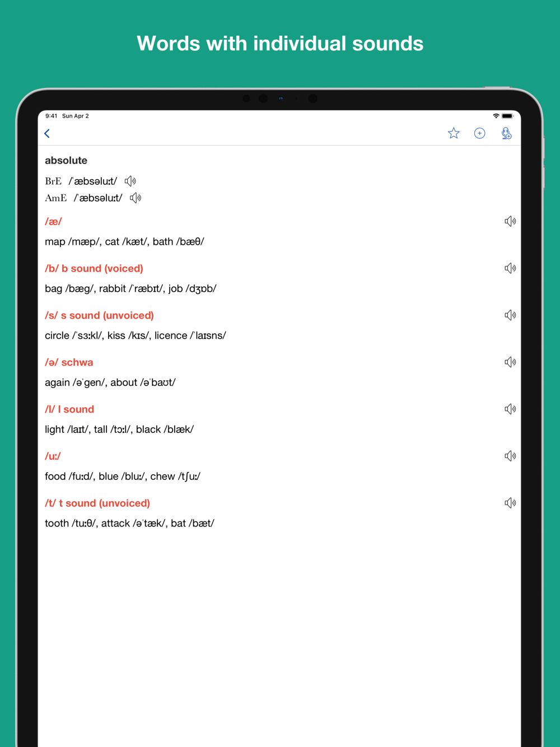
Task: Tap the word title absolute
Action: [66, 160]
